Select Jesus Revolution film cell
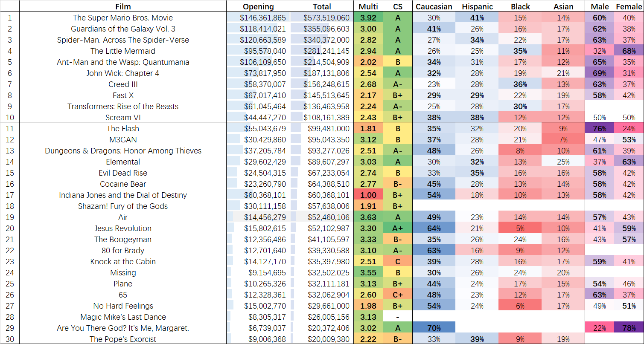 (123, 228)
